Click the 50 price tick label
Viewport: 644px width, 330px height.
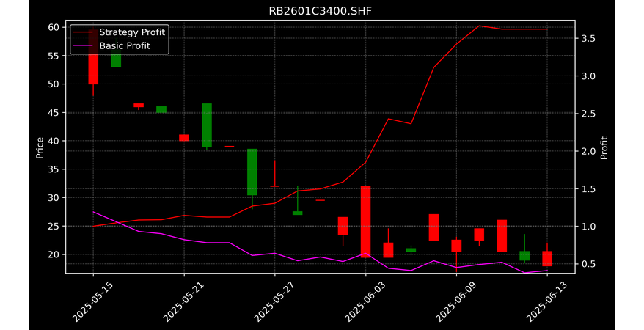coord(54,84)
